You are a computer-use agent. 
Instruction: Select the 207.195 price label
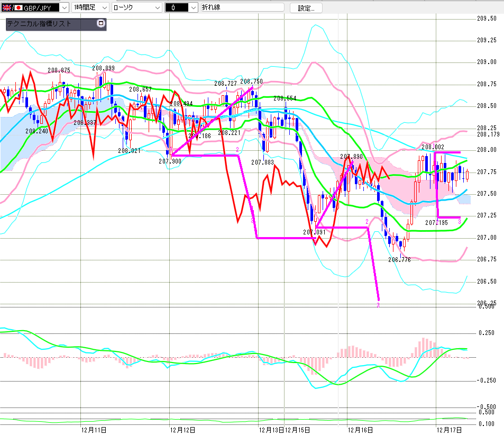click(x=436, y=223)
